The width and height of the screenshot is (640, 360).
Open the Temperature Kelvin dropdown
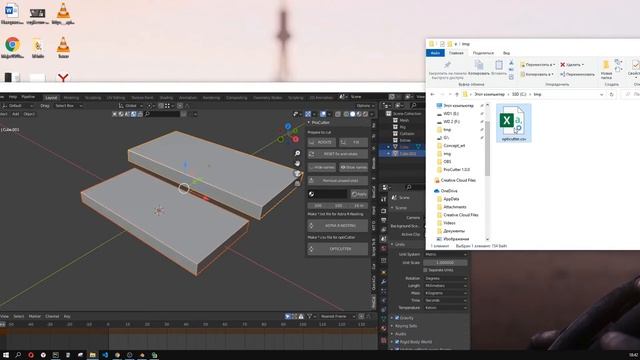click(445, 308)
